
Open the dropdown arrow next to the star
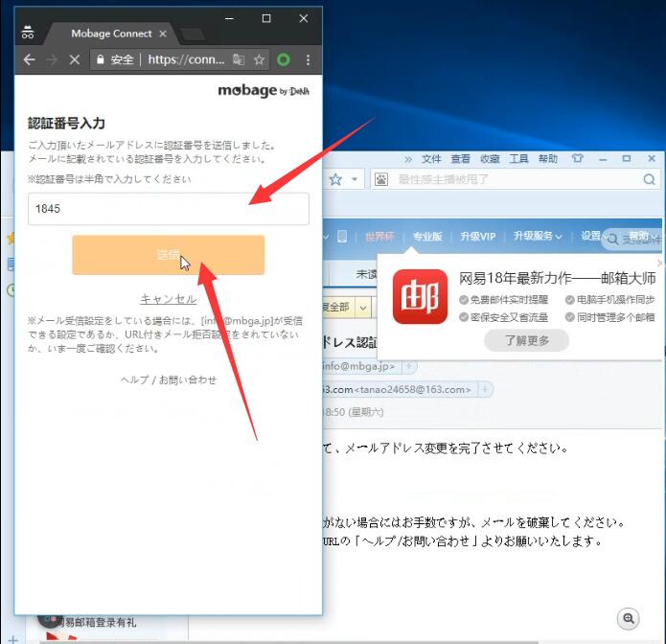tap(355, 179)
